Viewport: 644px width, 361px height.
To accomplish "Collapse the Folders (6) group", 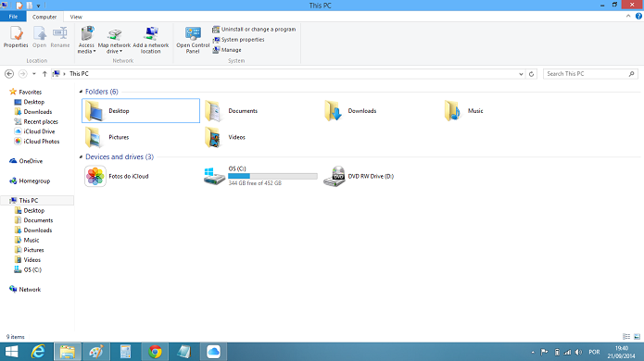I will [x=81, y=92].
